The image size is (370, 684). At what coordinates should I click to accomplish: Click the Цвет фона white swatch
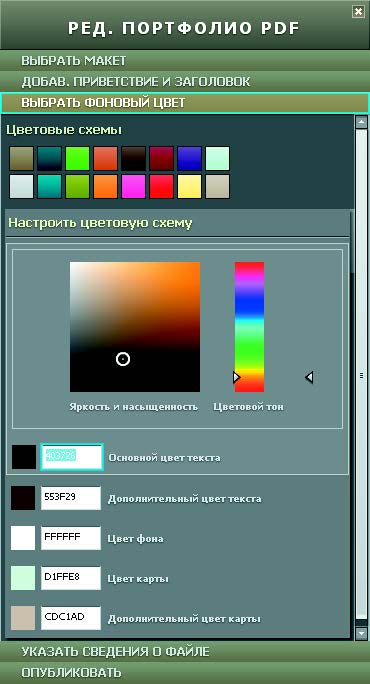23,538
